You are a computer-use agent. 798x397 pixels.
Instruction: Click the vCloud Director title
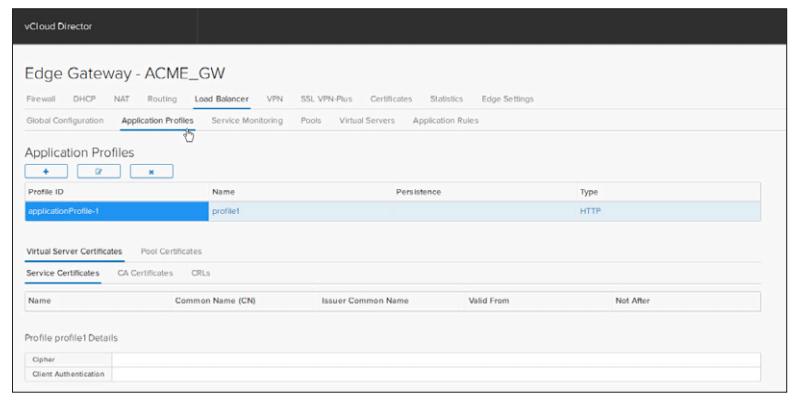click(58, 26)
